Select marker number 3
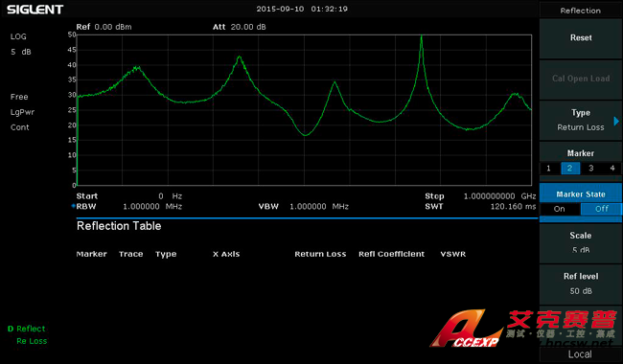 point(591,169)
